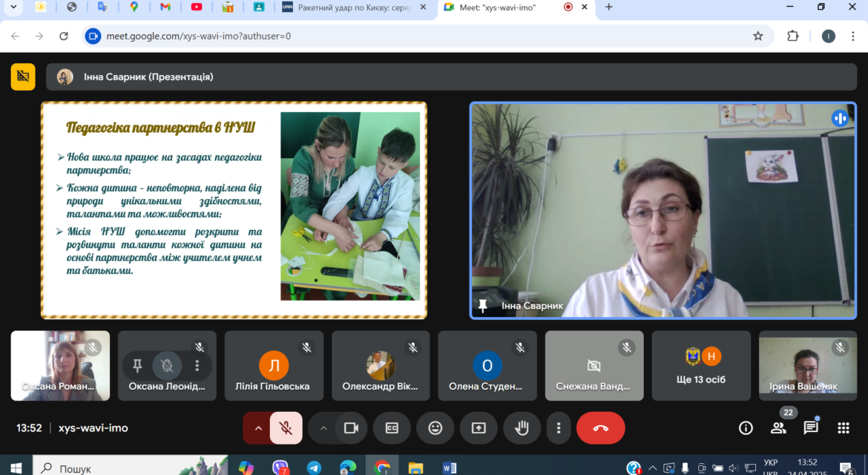Switch to the Ракетний удар по Києву tab
Screen dimensions: 868x475
[355, 7]
